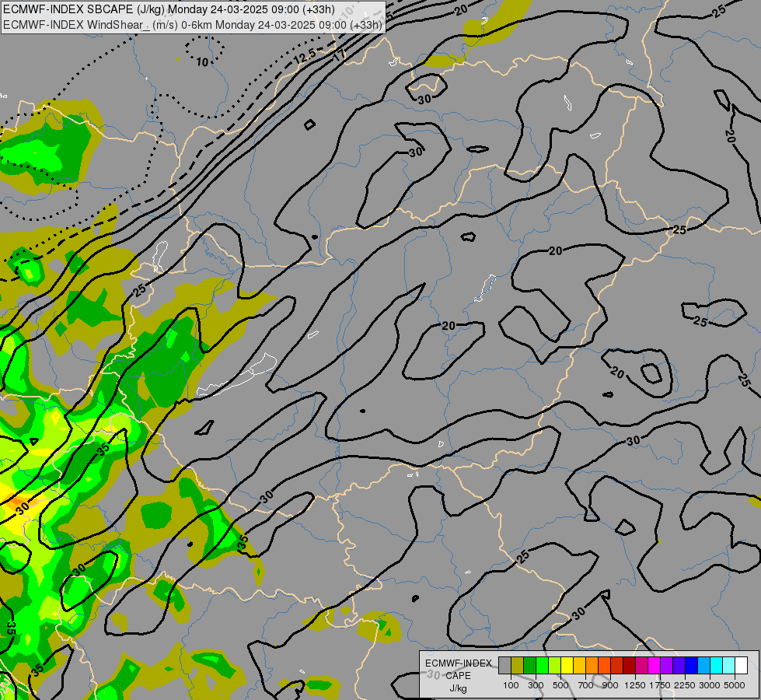Click the legend value 700
The height and width of the screenshot is (700, 761).
(586, 685)
